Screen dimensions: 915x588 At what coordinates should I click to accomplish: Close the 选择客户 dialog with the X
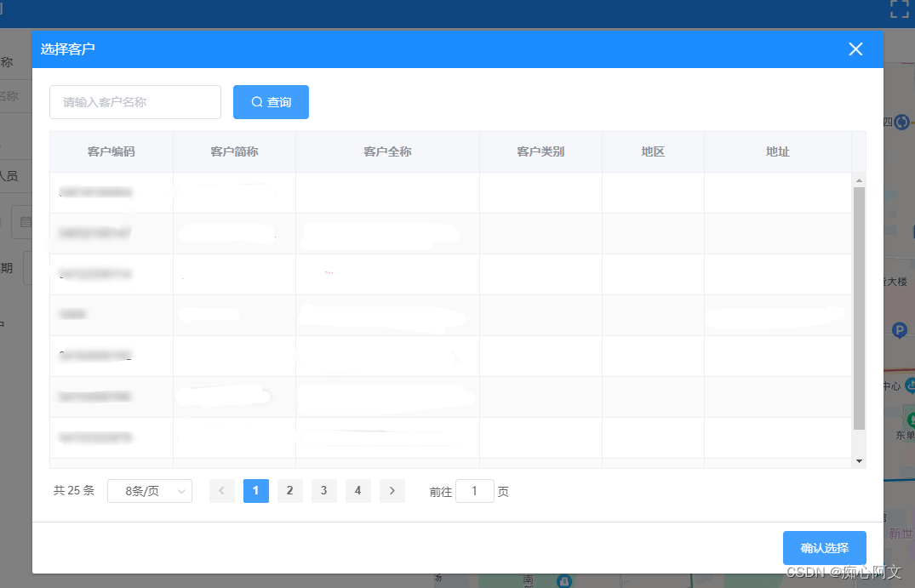click(x=855, y=49)
